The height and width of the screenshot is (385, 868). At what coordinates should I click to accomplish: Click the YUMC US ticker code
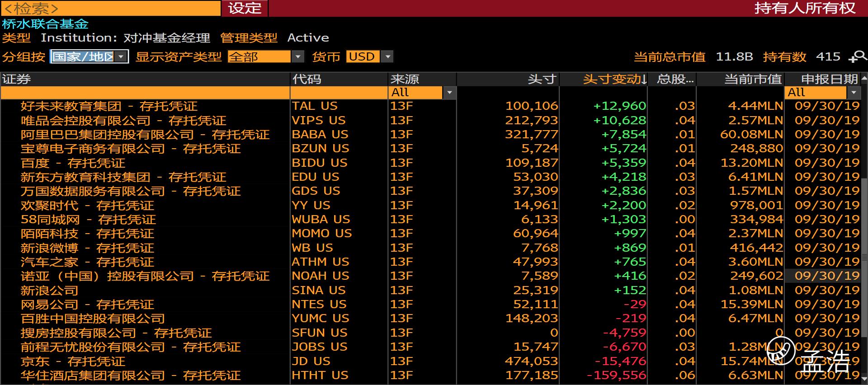[x=321, y=318]
